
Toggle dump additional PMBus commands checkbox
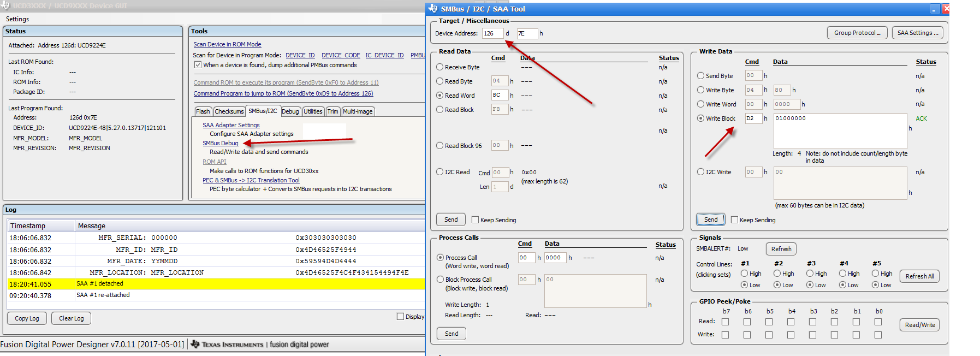(198, 65)
